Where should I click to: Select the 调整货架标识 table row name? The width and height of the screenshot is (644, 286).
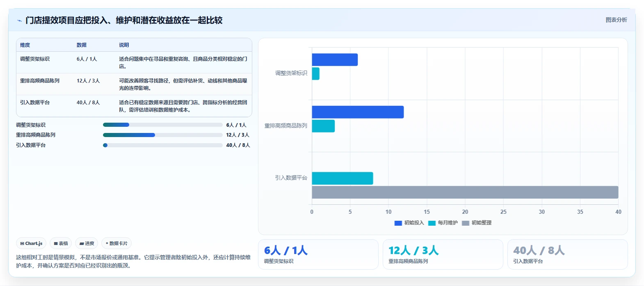35,59
